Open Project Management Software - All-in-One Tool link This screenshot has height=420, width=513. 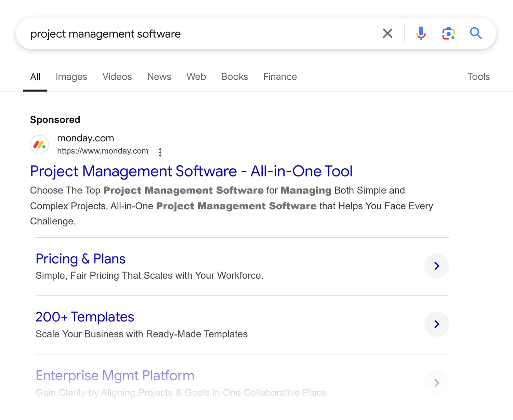pos(191,171)
